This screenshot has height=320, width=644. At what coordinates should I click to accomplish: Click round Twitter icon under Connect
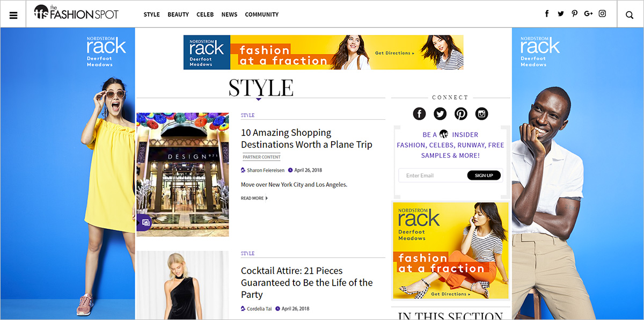440,114
